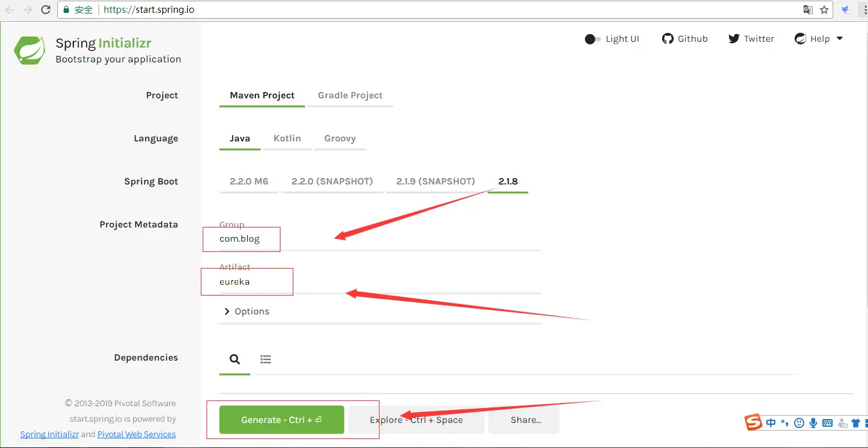Toggle the Chinese input mode indicator
This screenshot has width=868, height=448.
pos(771,423)
